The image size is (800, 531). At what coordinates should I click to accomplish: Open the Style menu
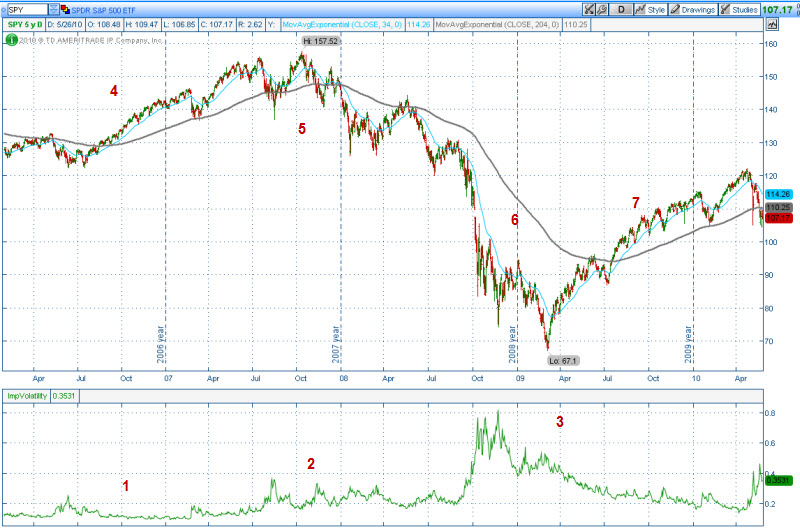tap(650, 9)
